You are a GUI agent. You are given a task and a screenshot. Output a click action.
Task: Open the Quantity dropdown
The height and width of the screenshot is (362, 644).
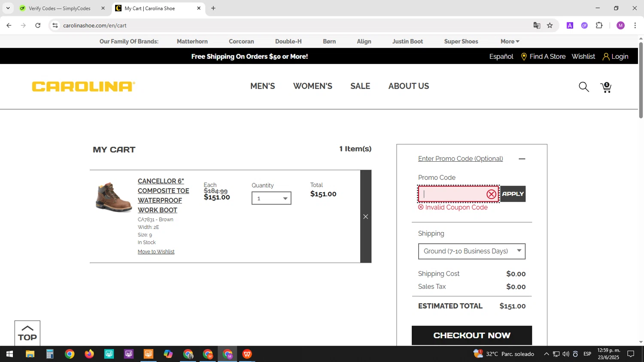pos(271,198)
